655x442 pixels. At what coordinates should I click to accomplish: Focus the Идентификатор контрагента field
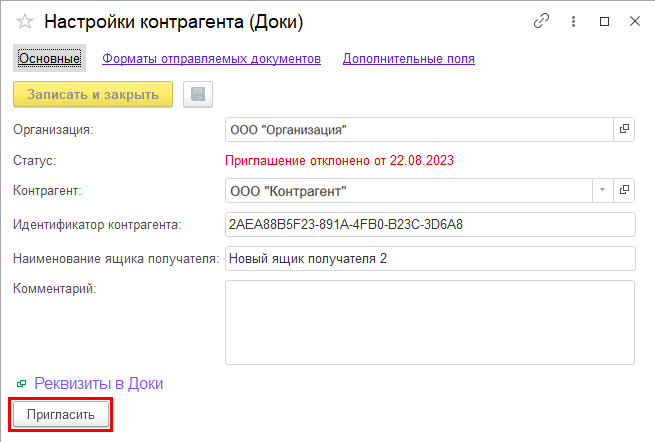pyautogui.click(x=430, y=225)
